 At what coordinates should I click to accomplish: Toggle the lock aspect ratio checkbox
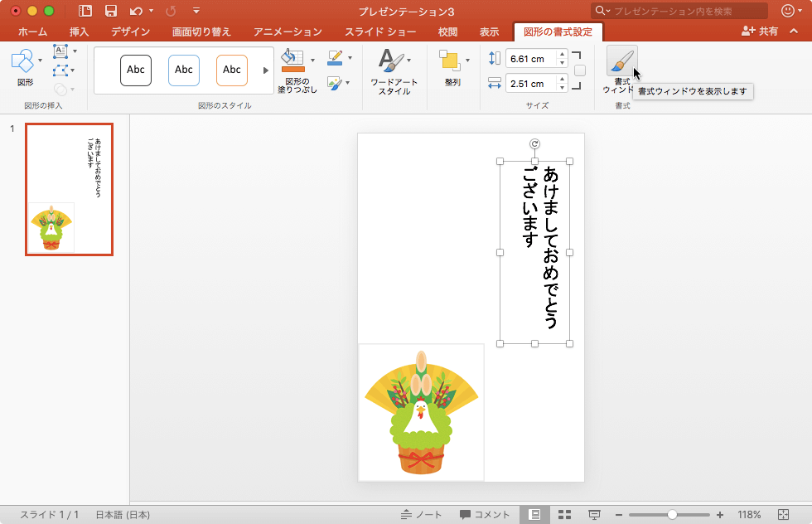tap(580, 70)
